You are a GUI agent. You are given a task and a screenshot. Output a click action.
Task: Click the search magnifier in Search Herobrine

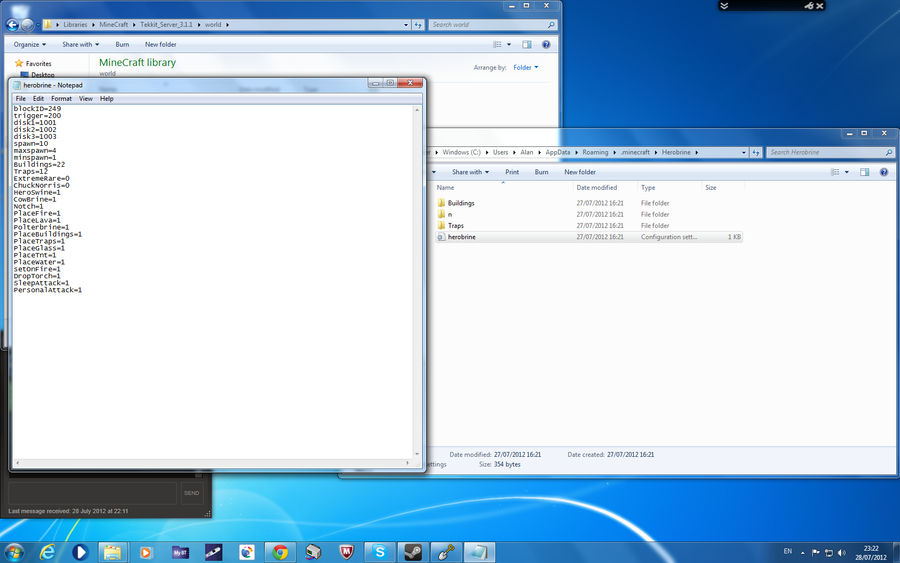889,153
